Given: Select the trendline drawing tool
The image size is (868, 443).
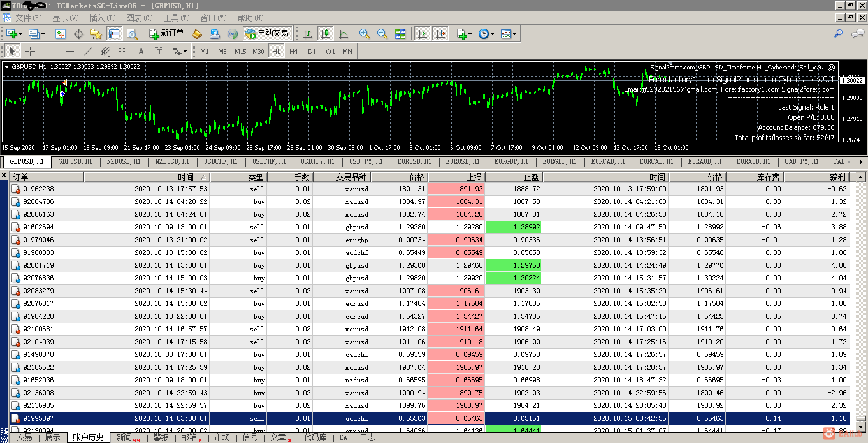Looking at the screenshot, I should tap(88, 52).
